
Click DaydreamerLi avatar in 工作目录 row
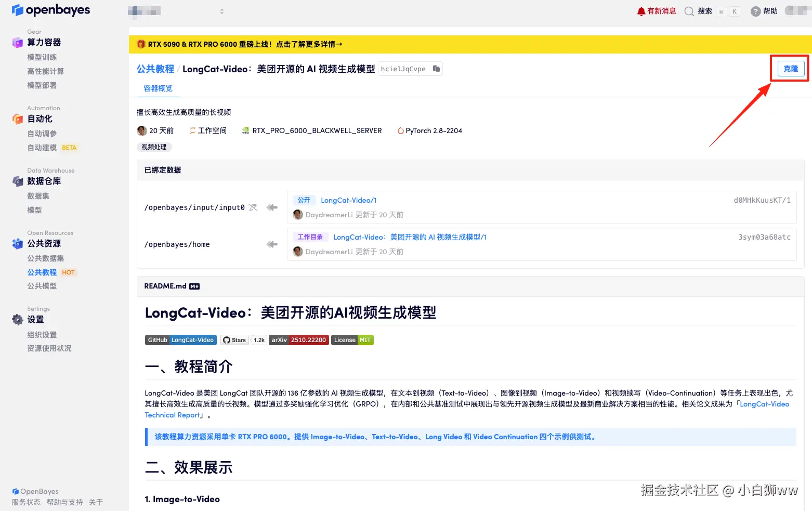(x=298, y=252)
